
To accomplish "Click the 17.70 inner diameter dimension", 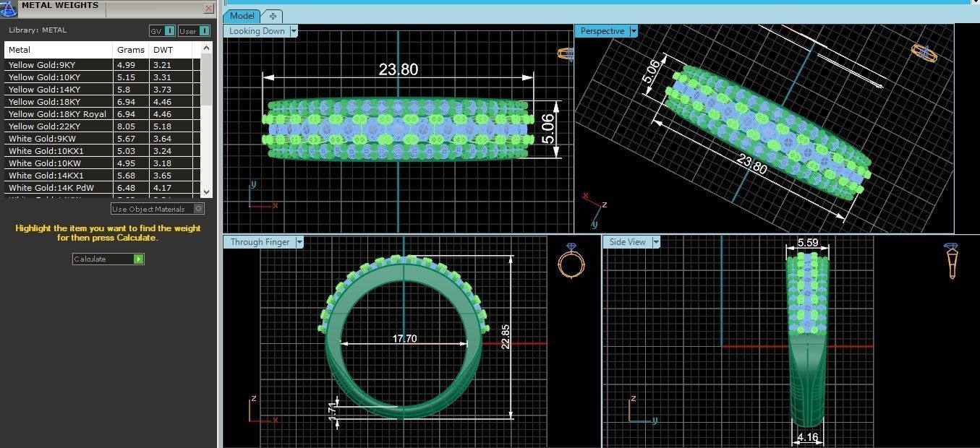I will pyautogui.click(x=404, y=338).
